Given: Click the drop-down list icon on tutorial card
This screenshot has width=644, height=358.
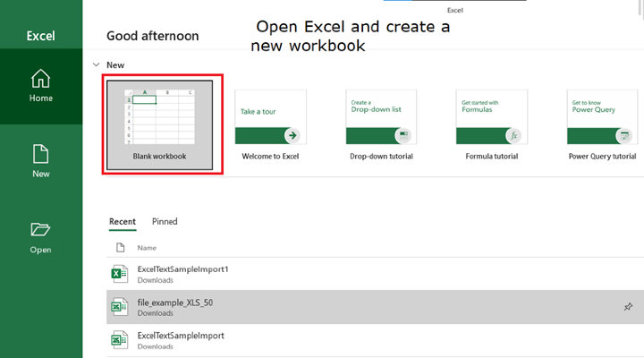Looking at the screenshot, I should pyautogui.click(x=403, y=135).
